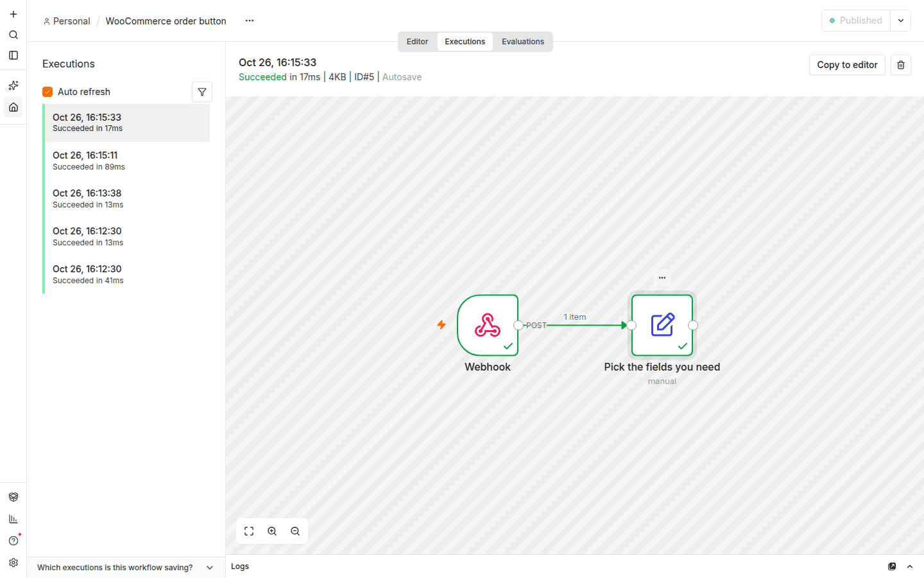
Task: Click the output connector of the Webhook node
Action: coord(518,326)
